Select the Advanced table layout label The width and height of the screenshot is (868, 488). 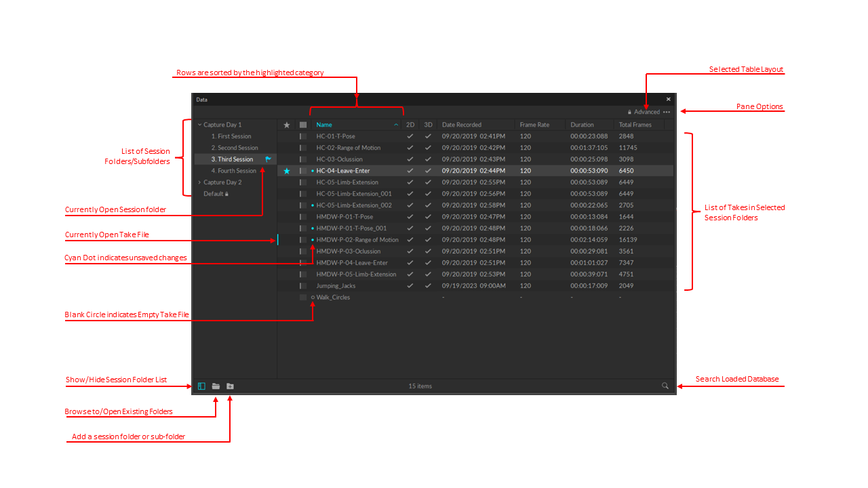click(x=646, y=113)
